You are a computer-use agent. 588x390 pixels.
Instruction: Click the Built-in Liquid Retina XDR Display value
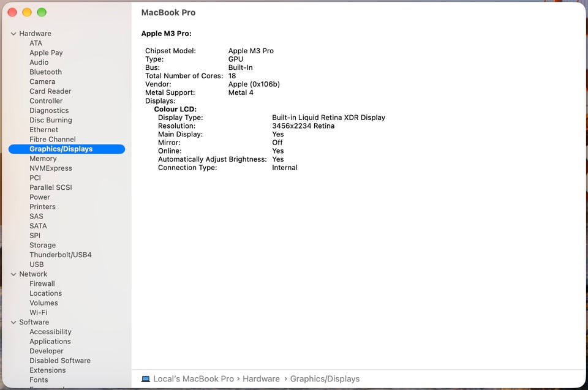[x=328, y=118]
